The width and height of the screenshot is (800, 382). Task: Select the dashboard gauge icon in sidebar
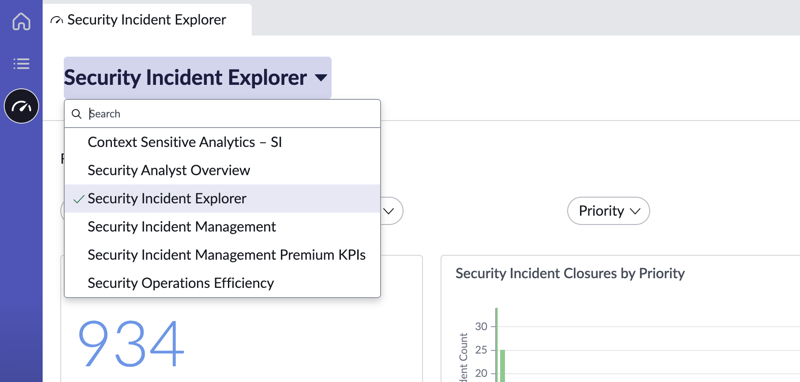[21, 106]
